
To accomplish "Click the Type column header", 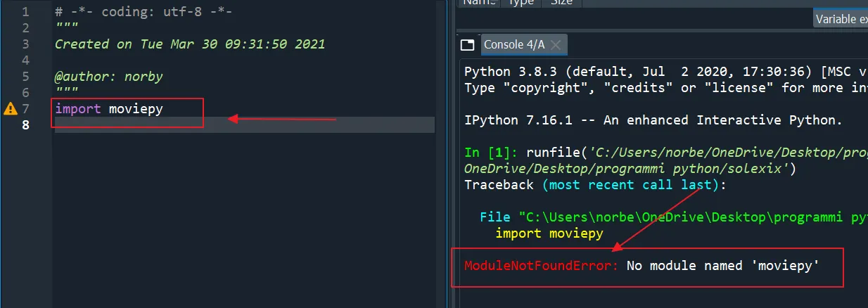I will (521, 3).
